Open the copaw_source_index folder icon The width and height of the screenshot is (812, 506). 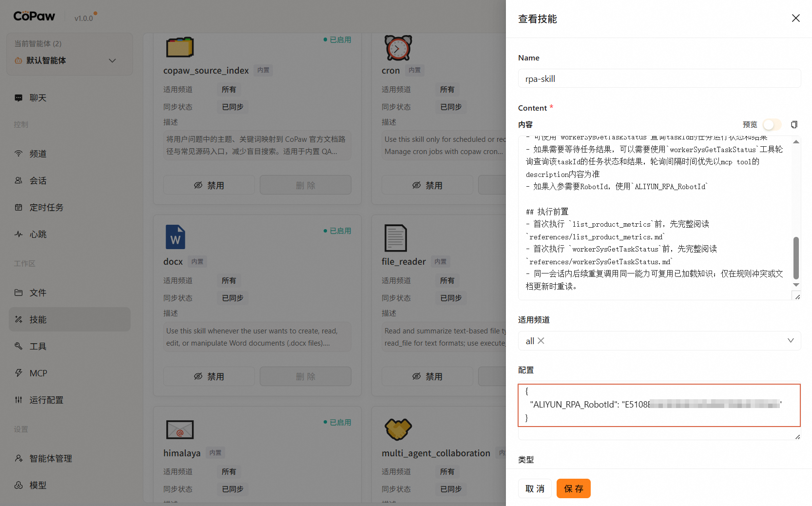point(180,47)
